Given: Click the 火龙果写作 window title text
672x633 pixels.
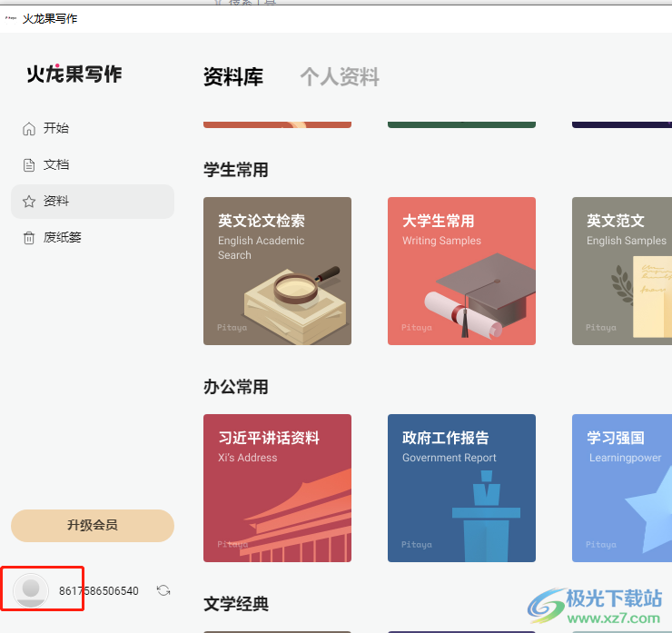Looking at the screenshot, I should point(50,19).
